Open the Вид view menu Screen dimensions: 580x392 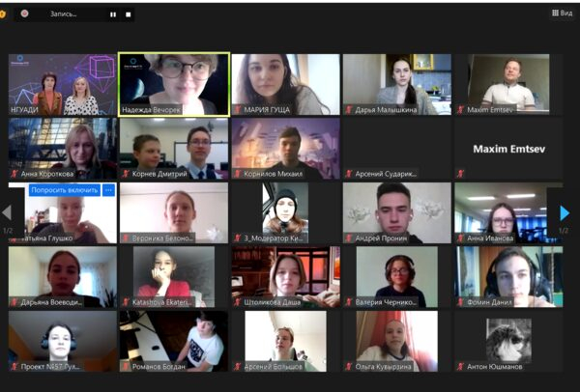[x=562, y=13]
